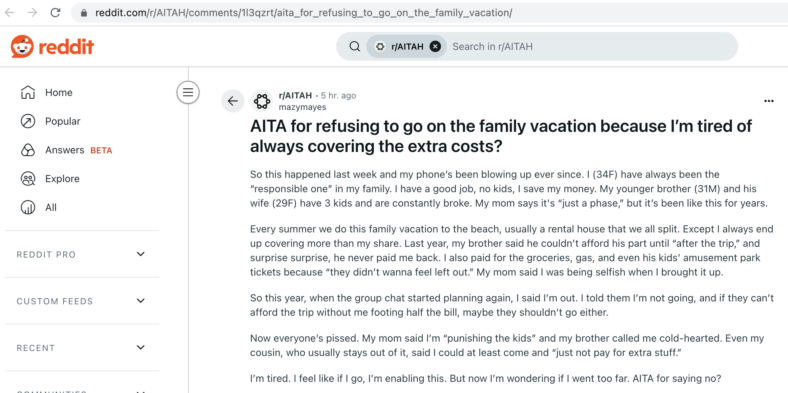Open the Explore icon in sidebar
This screenshot has height=393, width=788.
pos(28,178)
